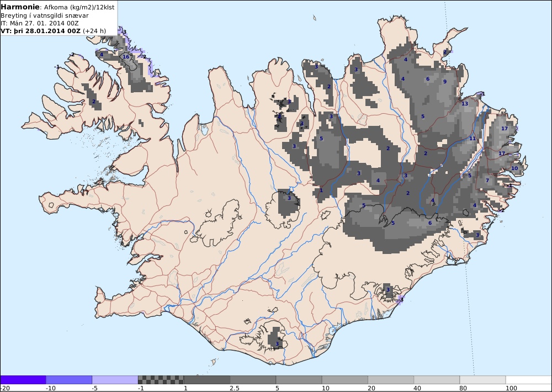Click the 'Breyting í vatnsgildi snævar' subtitle
This screenshot has width=552, height=392.
point(44,15)
